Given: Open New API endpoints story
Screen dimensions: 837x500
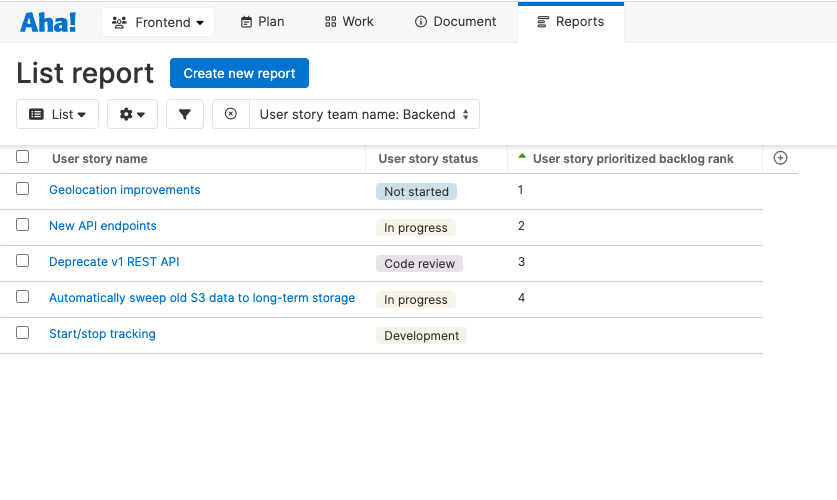Looking at the screenshot, I should tap(102, 226).
